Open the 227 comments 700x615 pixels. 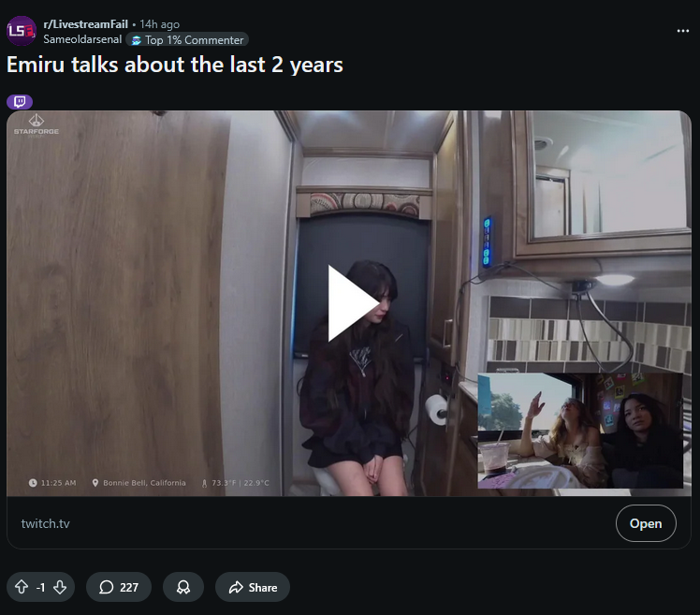pos(119,587)
